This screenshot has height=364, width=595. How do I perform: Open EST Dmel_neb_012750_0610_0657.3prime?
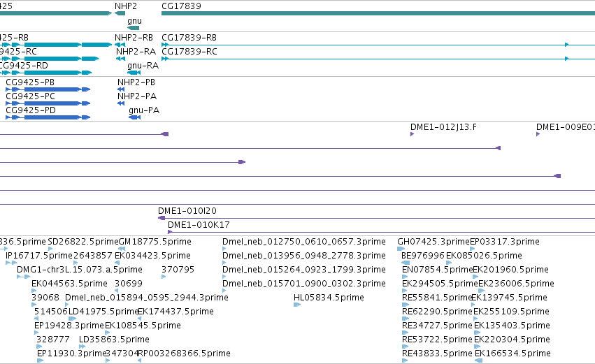(304, 242)
